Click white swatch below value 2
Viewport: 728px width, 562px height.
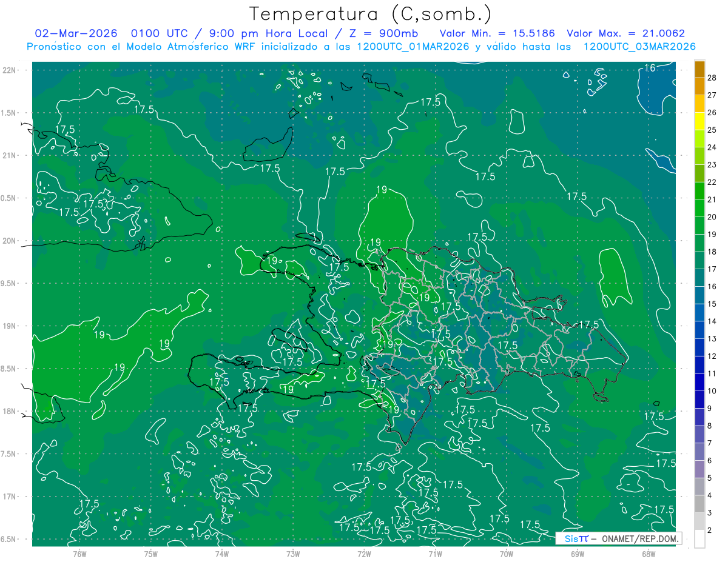699,539
